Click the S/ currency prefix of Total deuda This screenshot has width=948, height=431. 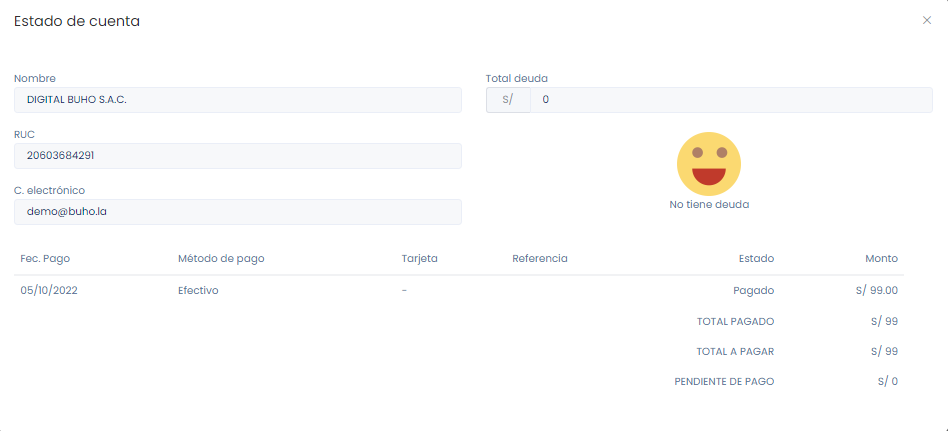[x=507, y=100]
